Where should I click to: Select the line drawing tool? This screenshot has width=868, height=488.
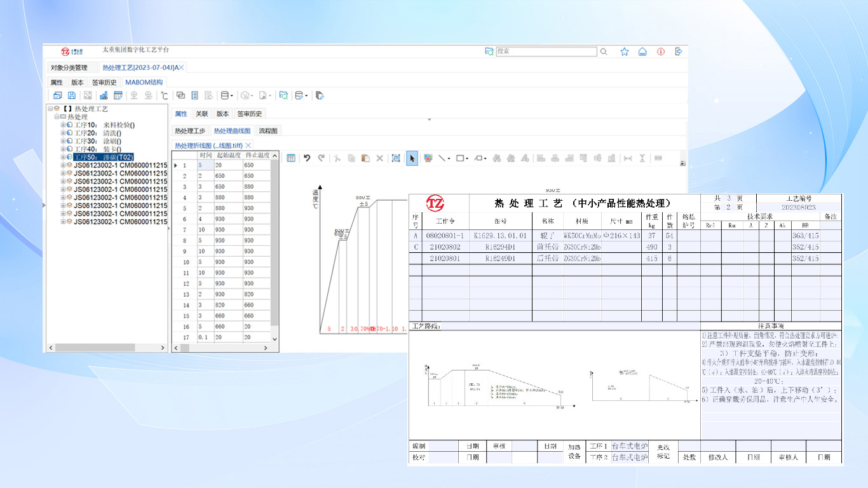pyautogui.click(x=442, y=159)
